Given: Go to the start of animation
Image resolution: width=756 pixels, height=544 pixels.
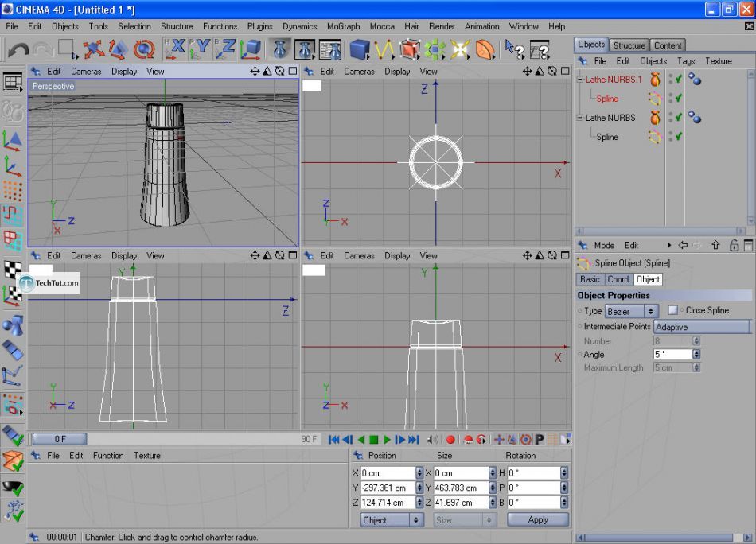Looking at the screenshot, I should [x=333, y=440].
